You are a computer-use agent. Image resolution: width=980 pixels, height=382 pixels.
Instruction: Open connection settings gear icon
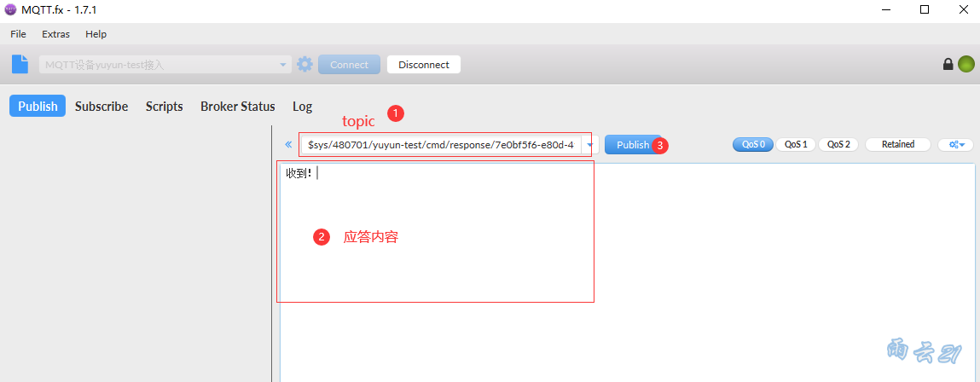point(304,64)
